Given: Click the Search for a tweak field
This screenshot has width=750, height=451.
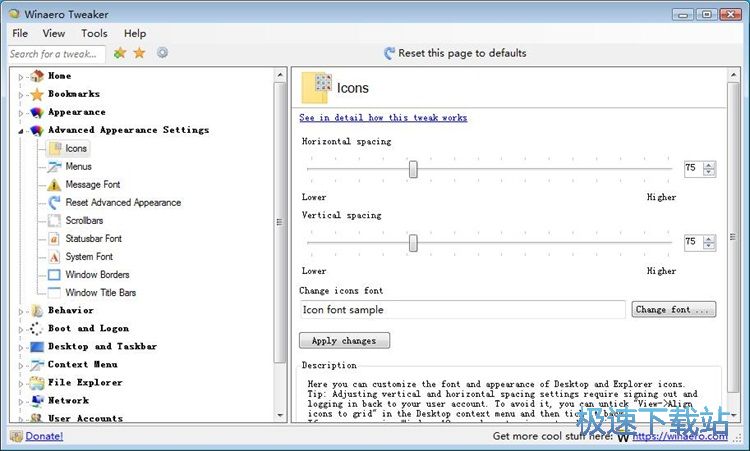Looking at the screenshot, I should click(56, 54).
